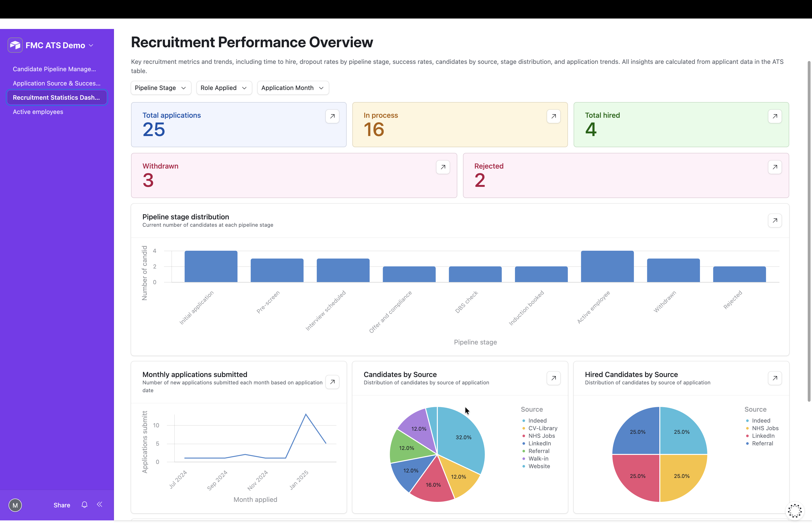Click Rejected value 2
This screenshot has height=528, width=812.
[x=480, y=180]
